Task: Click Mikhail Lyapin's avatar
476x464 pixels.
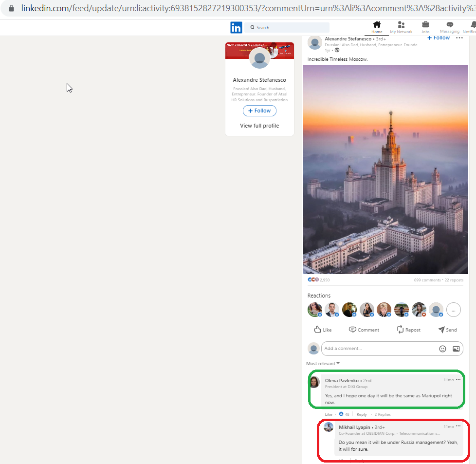Action: (x=329, y=427)
